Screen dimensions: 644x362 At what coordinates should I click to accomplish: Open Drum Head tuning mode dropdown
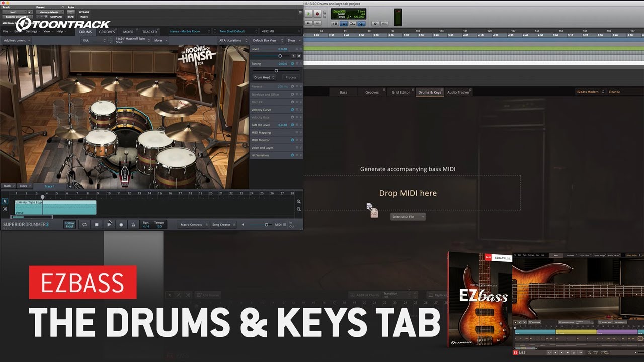click(264, 77)
